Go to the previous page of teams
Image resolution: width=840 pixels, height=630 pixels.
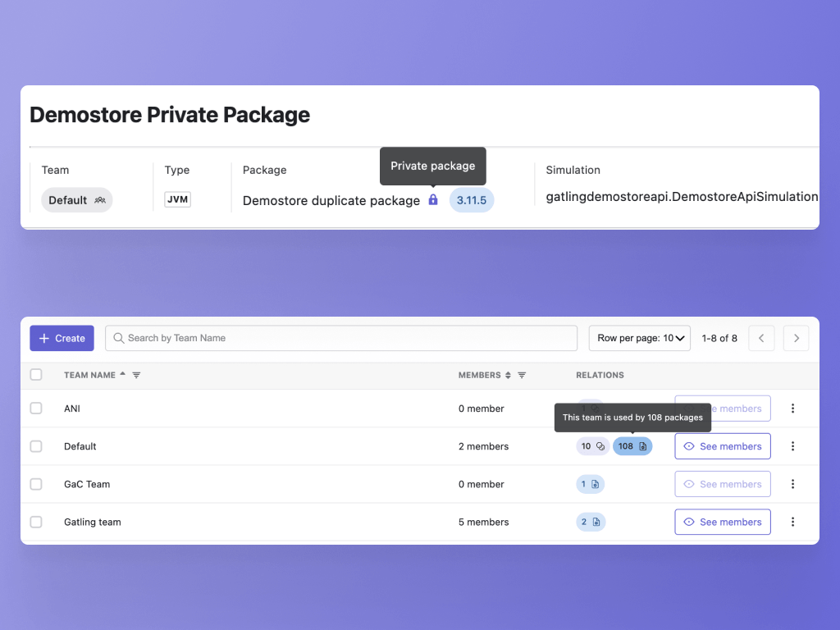tap(761, 338)
